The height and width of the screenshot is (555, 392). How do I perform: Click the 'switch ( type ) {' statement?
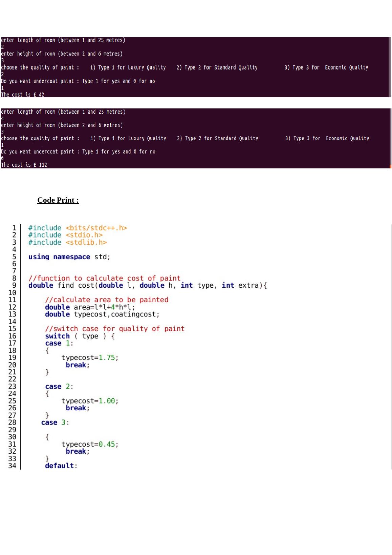(x=80, y=336)
